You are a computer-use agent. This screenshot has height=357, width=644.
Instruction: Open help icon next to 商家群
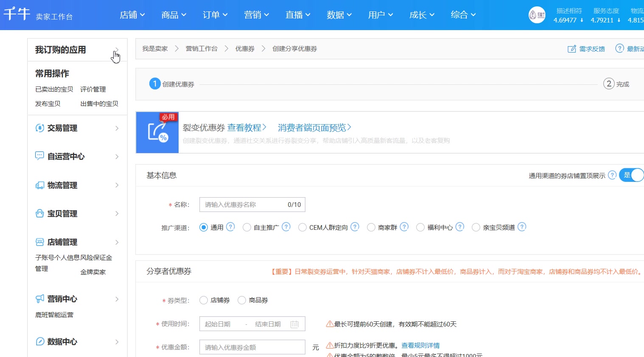404,227
